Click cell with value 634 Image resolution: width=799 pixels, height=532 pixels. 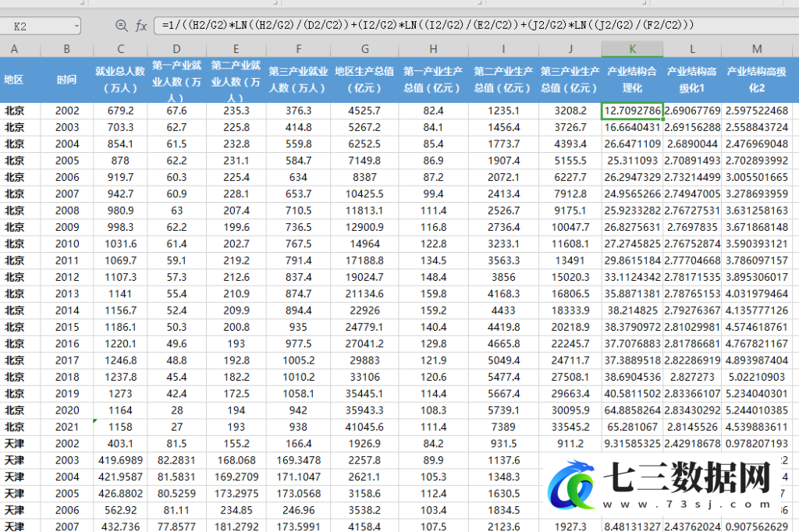coord(298,177)
